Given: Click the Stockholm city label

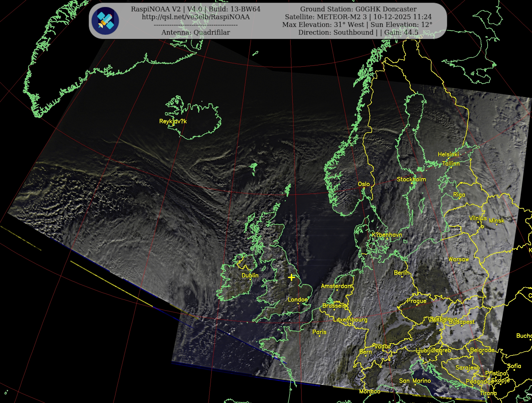Looking at the screenshot, I should [x=411, y=179].
